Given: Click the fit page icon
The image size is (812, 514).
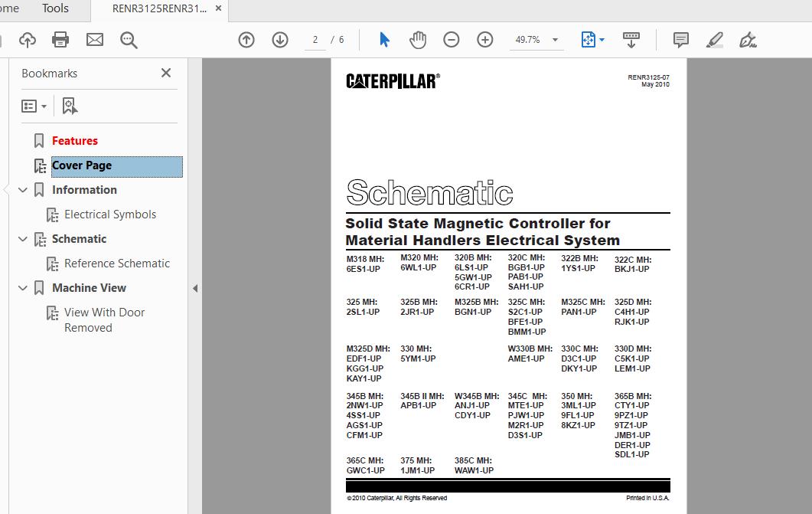Looking at the screenshot, I should (589, 40).
